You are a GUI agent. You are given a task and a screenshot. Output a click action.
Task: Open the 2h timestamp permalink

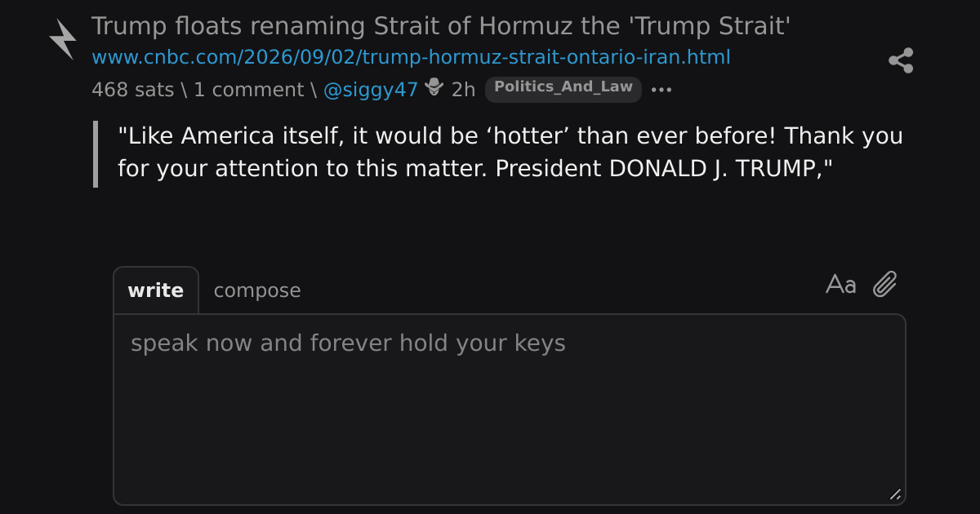[463, 90]
